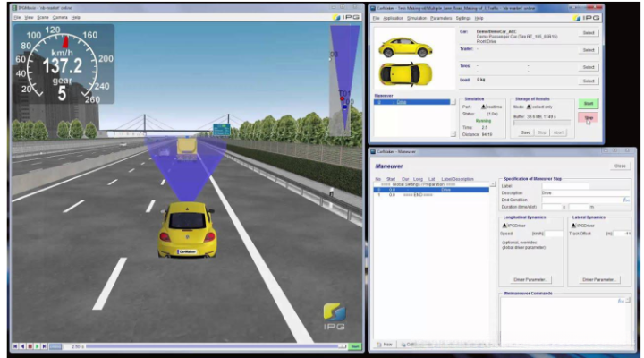Click the red pause icon in IPGMovie
Screen dimensions: 644x358
(x=30, y=346)
